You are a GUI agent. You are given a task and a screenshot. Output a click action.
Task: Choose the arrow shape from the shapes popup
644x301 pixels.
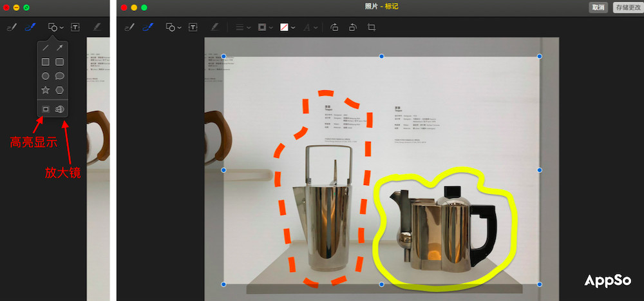60,48
